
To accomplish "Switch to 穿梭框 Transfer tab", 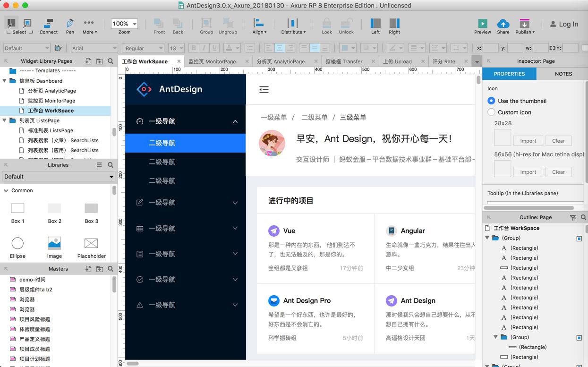I will click(x=344, y=61).
